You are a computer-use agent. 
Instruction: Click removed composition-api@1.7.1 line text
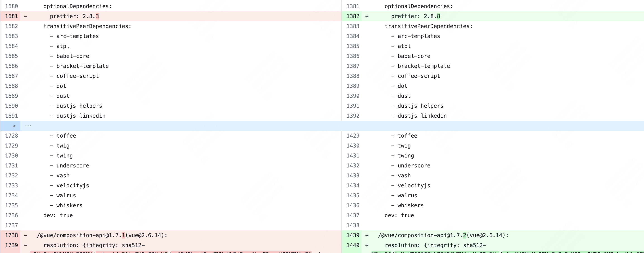tap(102, 235)
